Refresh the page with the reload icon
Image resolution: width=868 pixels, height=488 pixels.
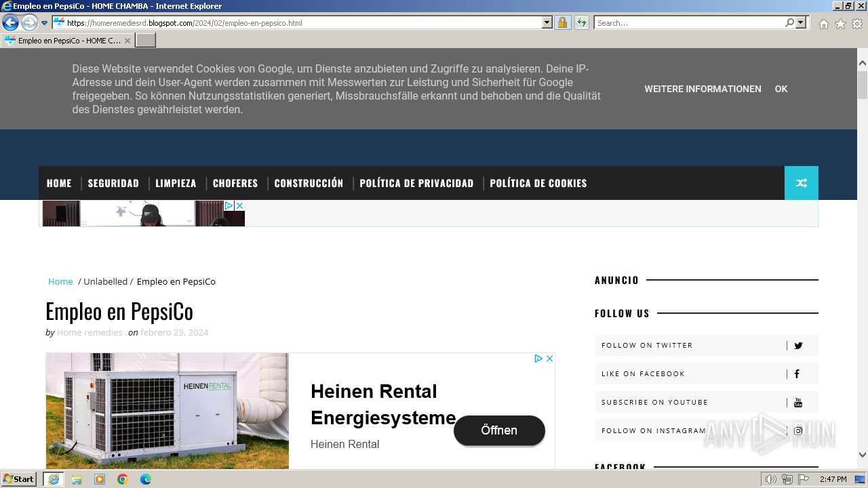[582, 22]
